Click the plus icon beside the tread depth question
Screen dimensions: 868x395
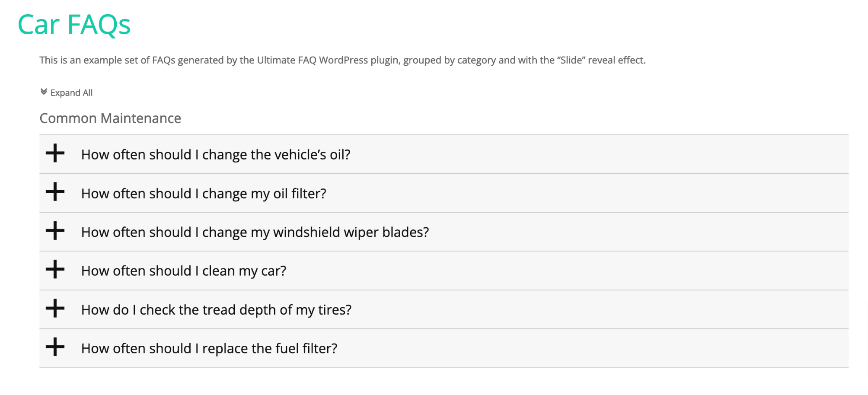55,309
